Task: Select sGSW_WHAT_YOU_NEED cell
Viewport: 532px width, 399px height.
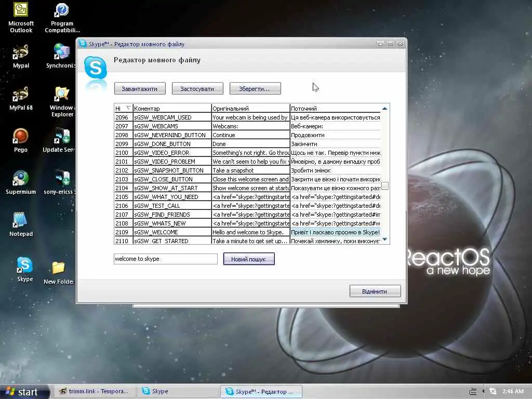Action: [x=172, y=197]
